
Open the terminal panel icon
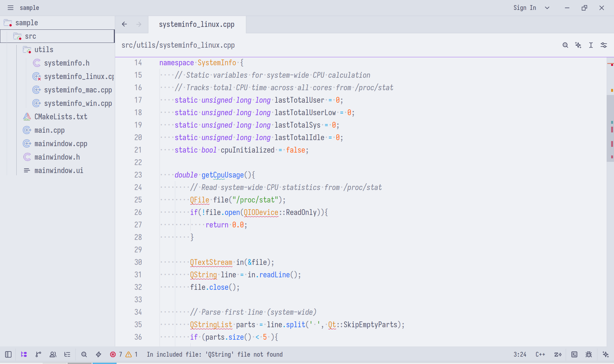pyautogui.click(x=574, y=354)
